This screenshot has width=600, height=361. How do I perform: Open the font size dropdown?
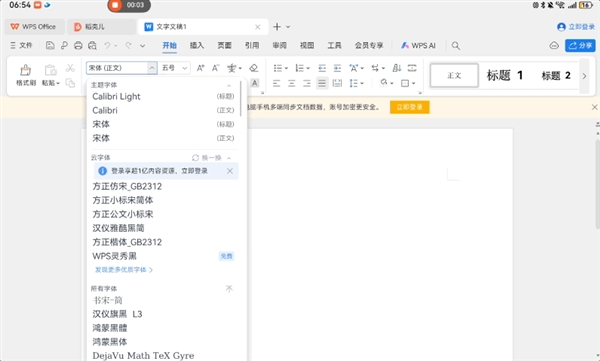(x=174, y=68)
